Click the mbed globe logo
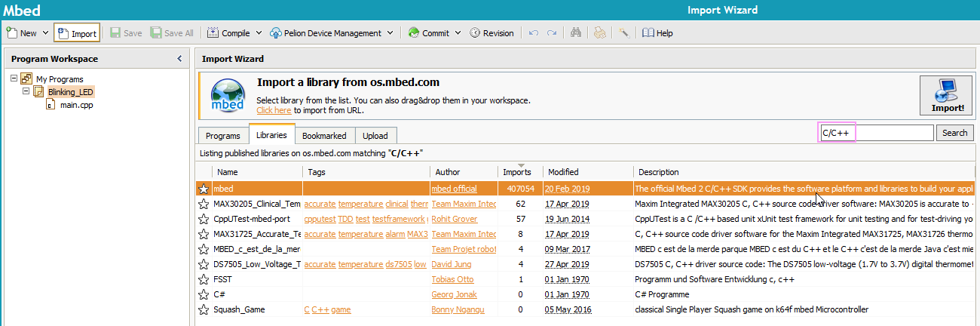 coord(228,96)
